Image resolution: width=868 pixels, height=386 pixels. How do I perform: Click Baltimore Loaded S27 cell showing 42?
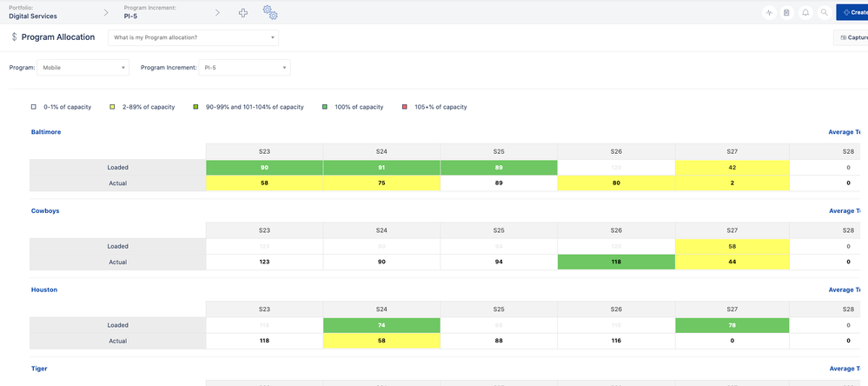(732, 167)
